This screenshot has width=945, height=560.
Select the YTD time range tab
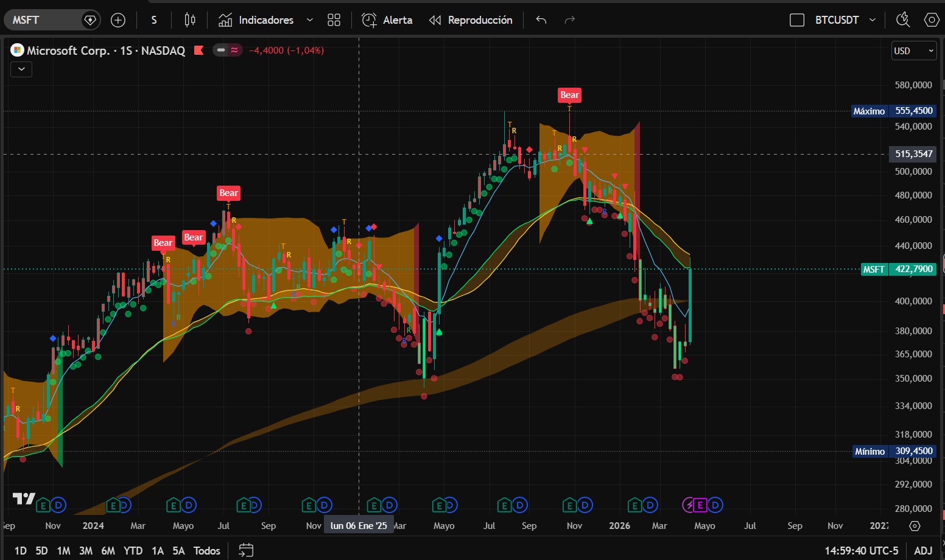click(x=133, y=550)
